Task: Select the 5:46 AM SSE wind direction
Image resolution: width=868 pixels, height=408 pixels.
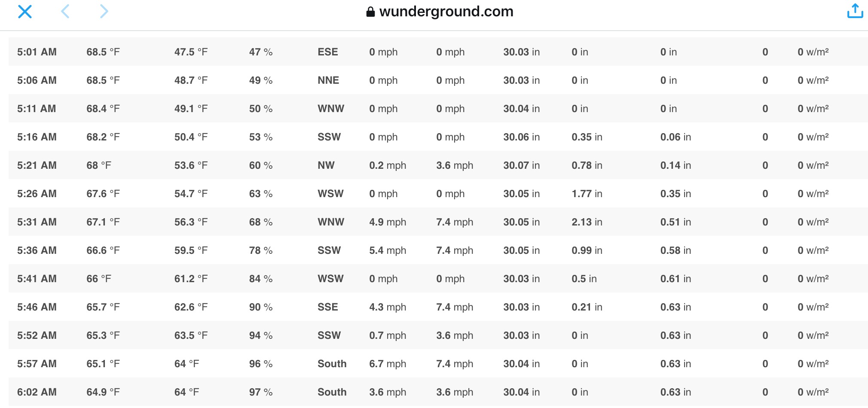Action: click(x=328, y=307)
